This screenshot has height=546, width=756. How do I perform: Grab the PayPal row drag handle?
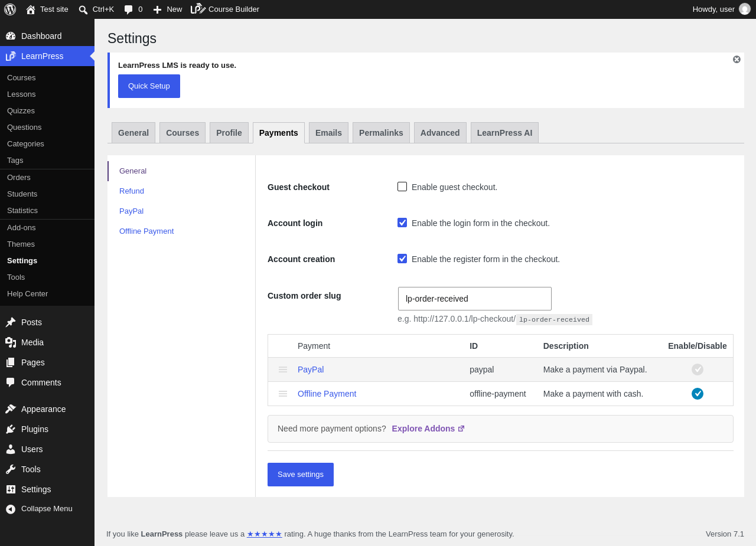pos(283,370)
